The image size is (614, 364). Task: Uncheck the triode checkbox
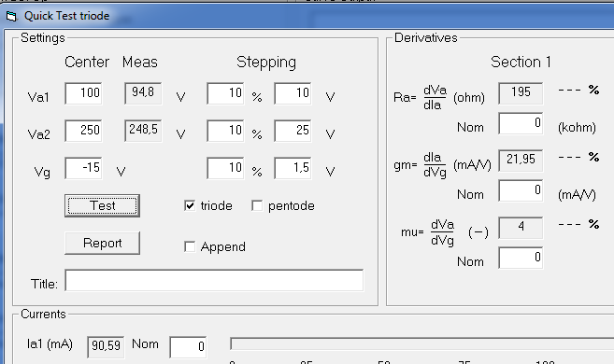190,205
